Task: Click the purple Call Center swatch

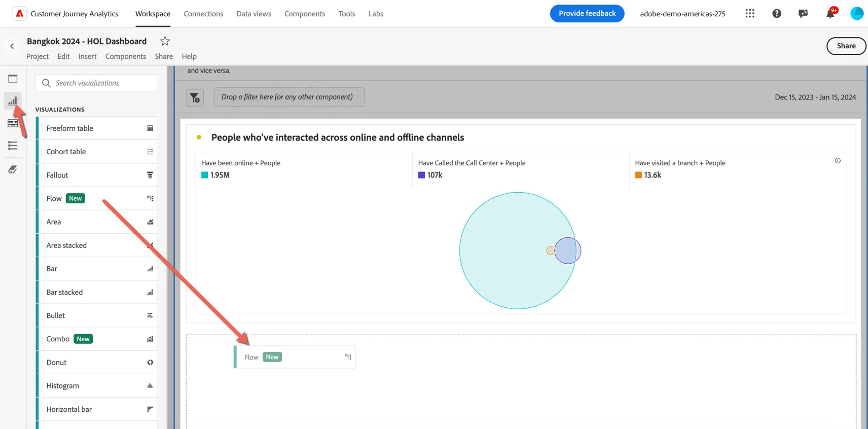Action: [x=421, y=175]
